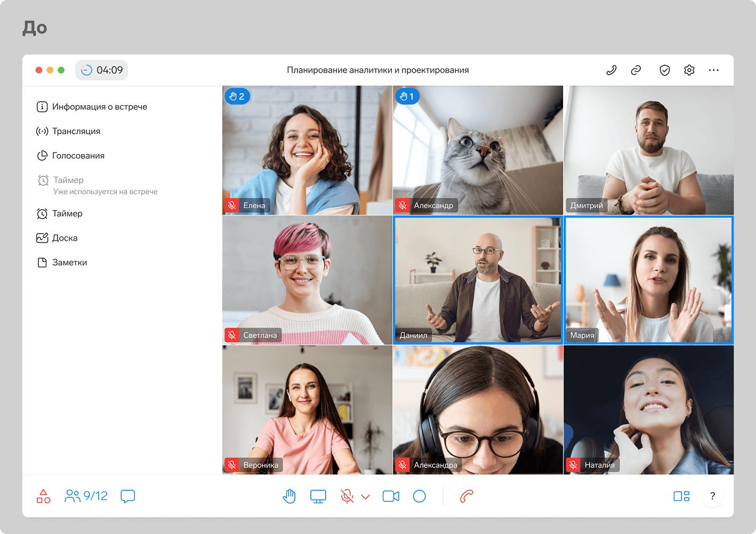
Task: Click the alarm clock icon beside active Таймер
Action: point(42,213)
